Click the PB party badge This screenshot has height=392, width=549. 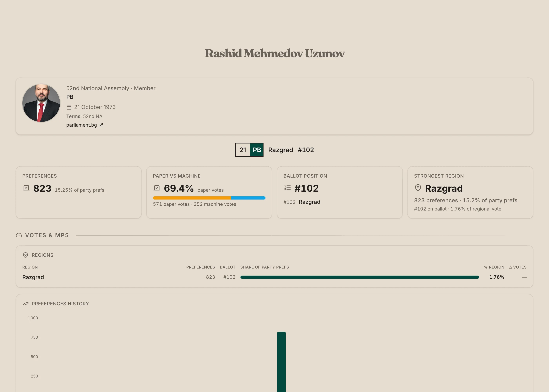point(257,150)
